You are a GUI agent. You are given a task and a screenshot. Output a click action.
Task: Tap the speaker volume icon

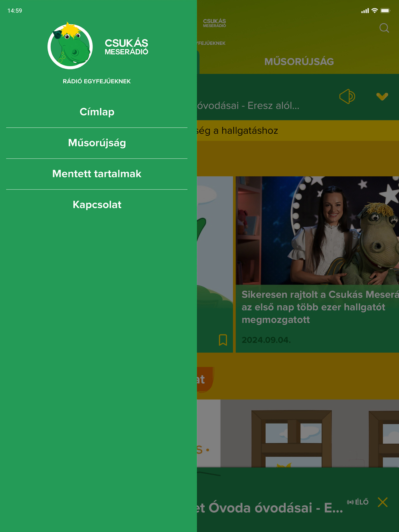click(x=347, y=96)
